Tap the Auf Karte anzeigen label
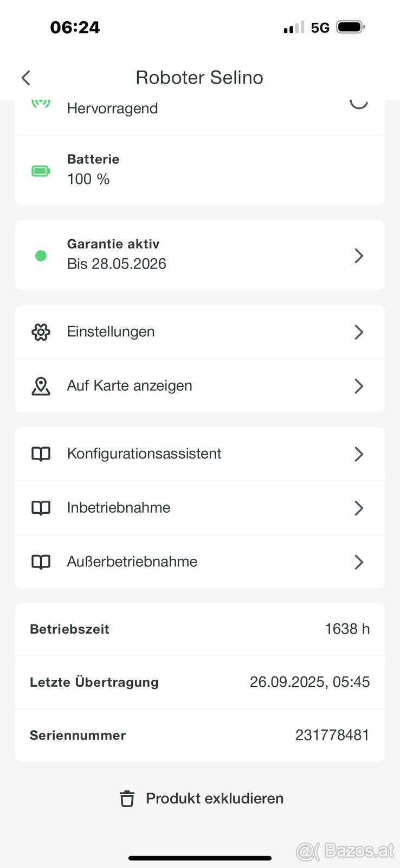The image size is (400, 868). [130, 386]
